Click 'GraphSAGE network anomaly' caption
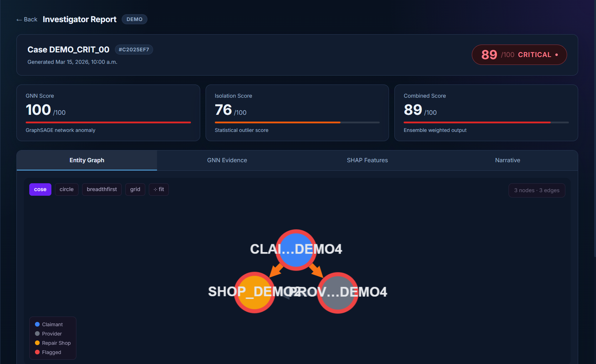The width and height of the screenshot is (596, 364). click(x=60, y=130)
